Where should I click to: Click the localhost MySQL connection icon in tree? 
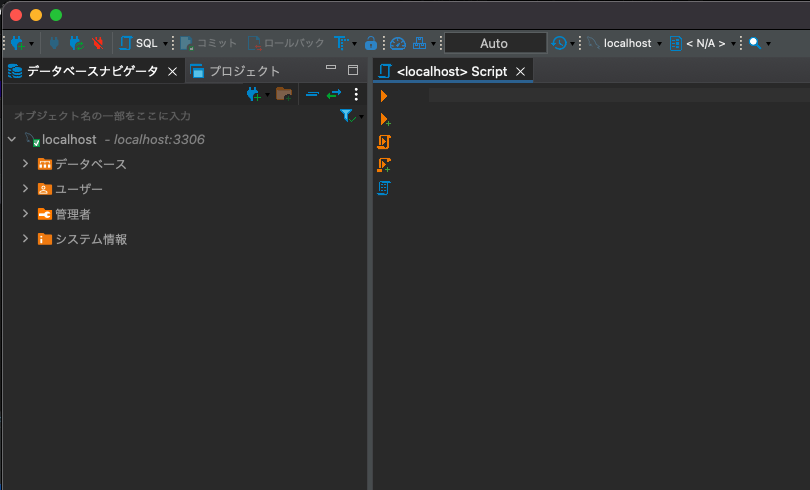coord(33,139)
